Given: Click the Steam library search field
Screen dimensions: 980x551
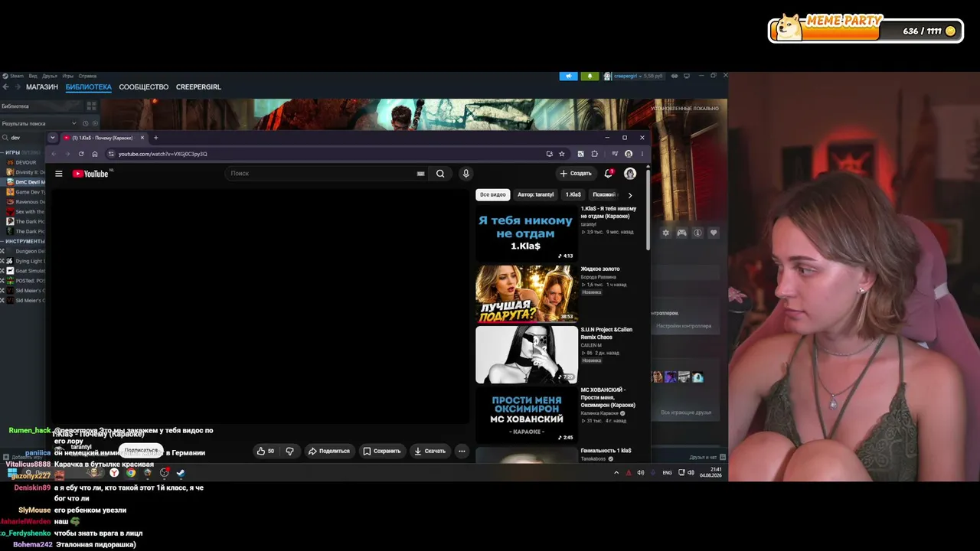Looking at the screenshot, I should pyautogui.click(x=23, y=138).
